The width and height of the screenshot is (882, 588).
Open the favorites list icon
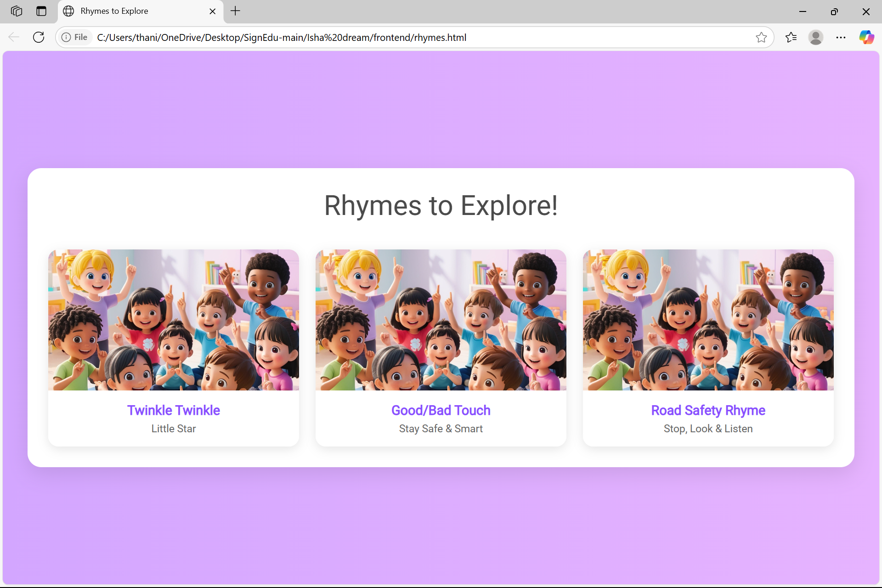pyautogui.click(x=791, y=37)
